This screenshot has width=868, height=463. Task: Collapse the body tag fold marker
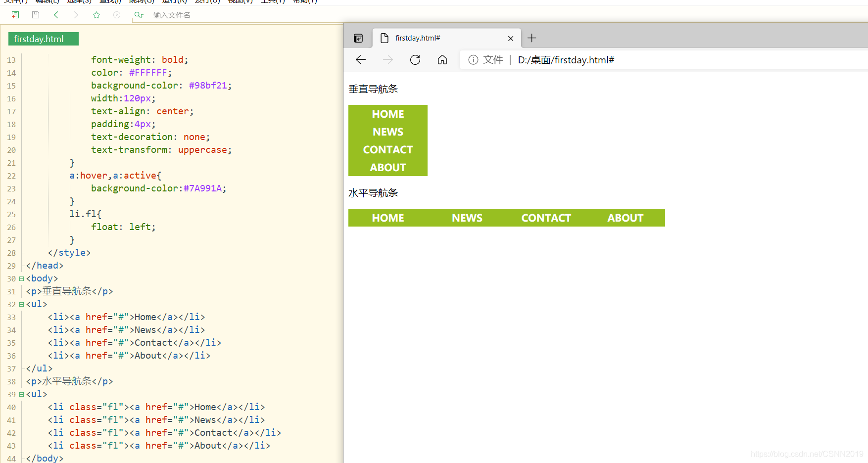(x=21, y=278)
